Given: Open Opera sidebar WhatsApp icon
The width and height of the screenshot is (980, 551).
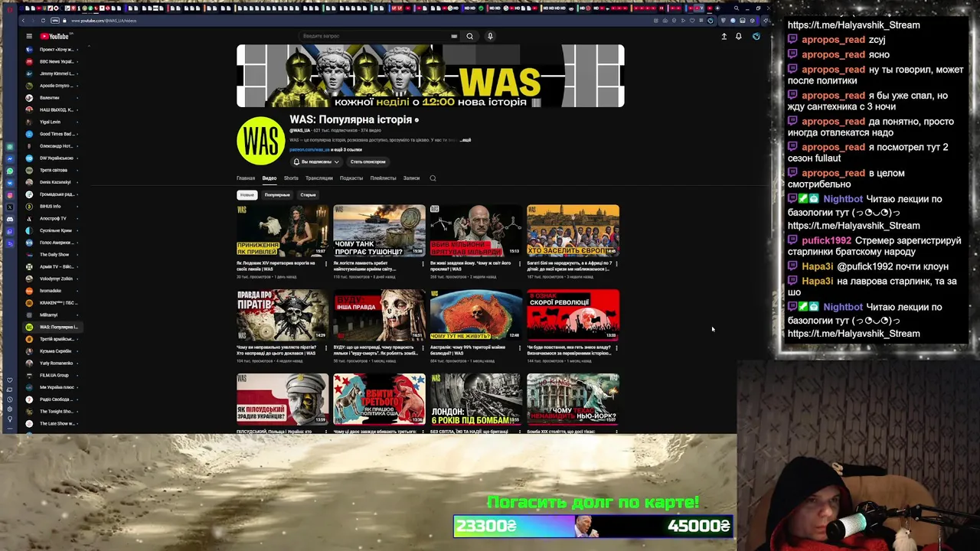Looking at the screenshot, I should click(10, 171).
